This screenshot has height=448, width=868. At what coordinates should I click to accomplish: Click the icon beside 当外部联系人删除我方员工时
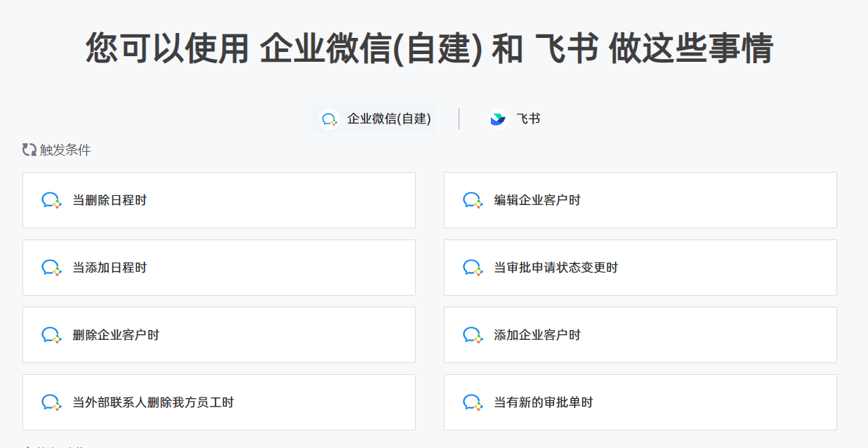[52, 403]
